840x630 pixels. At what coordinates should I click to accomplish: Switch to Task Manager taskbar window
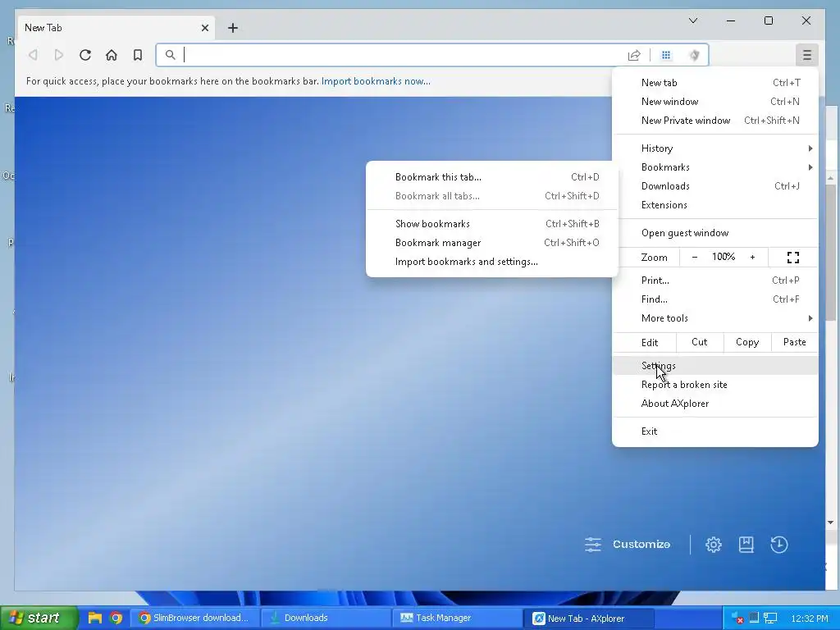[x=458, y=618]
